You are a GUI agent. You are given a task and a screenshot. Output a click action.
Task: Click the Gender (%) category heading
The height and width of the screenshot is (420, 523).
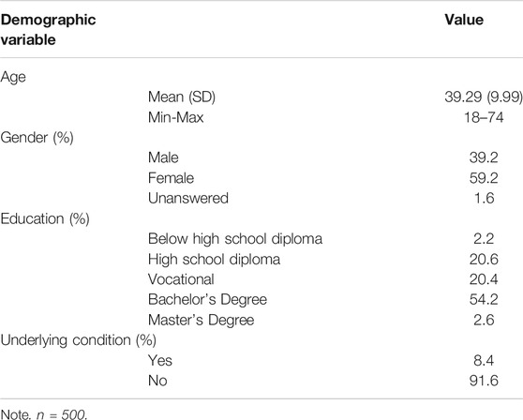click(37, 138)
